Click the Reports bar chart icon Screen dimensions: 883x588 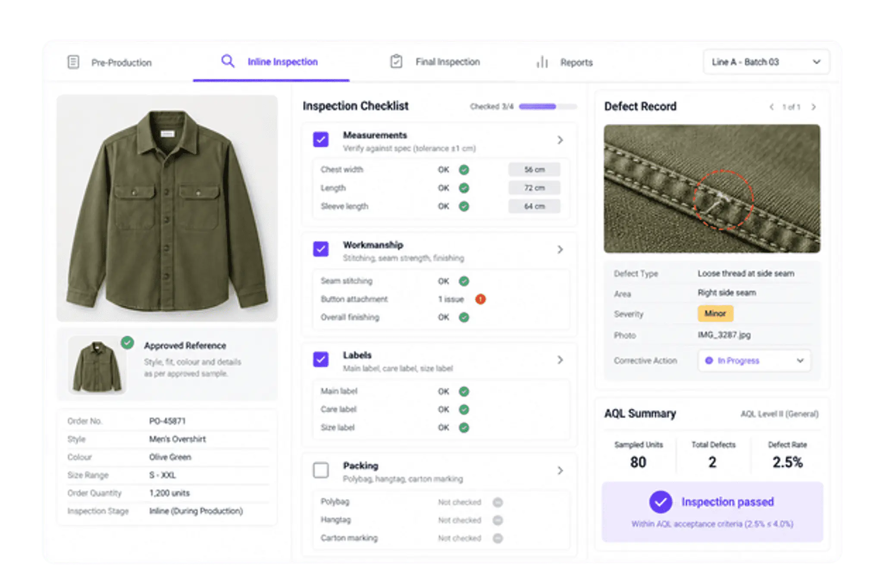(x=542, y=62)
